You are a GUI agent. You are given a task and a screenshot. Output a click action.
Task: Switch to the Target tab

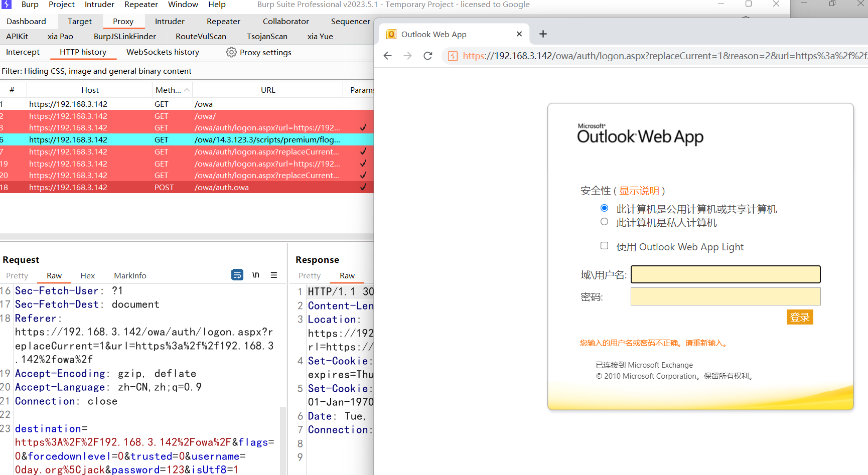point(80,22)
